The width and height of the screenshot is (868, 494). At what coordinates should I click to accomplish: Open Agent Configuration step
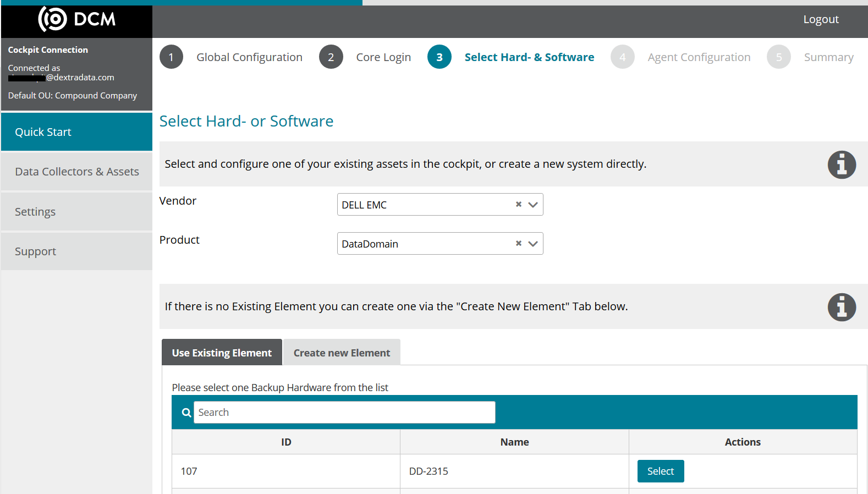point(699,57)
